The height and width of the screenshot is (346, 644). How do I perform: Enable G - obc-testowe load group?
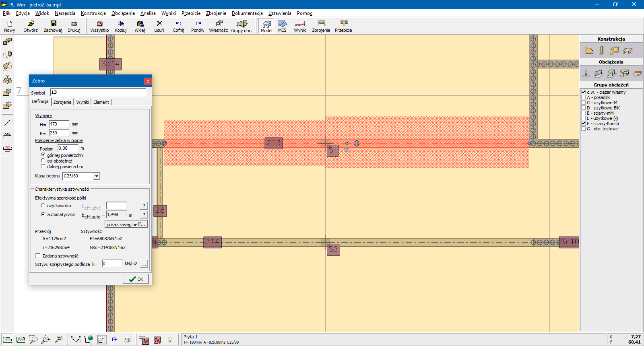pyautogui.click(x=584, y=129)
